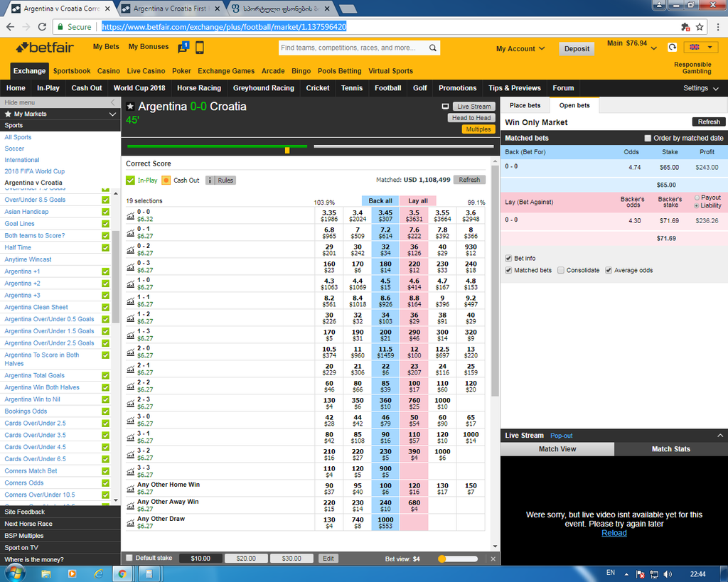Open the language flag dropdown arrow
The height and width of the screenshot is (582, 728).
[710, 47]
